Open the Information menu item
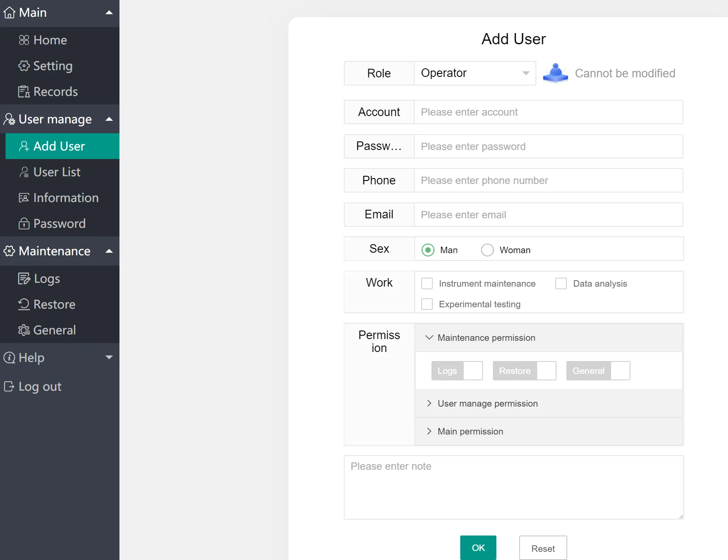The image size is (728, 560). click(x=60, y=198)
